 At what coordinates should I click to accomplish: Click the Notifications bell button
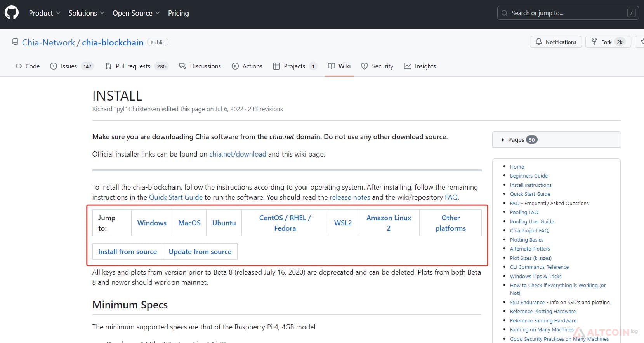(x=556, y=42)
